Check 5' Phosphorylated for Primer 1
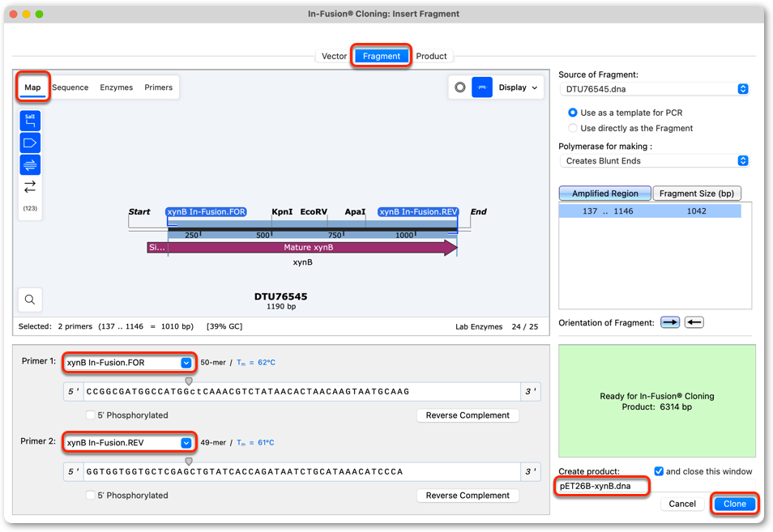Viewport: 773px width, 532px height. (90, 415)
